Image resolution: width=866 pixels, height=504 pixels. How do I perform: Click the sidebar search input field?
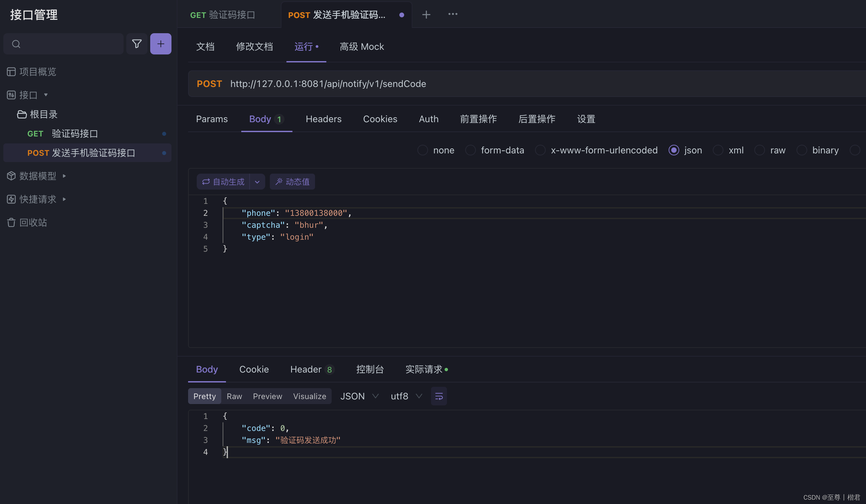coord(63,43)
